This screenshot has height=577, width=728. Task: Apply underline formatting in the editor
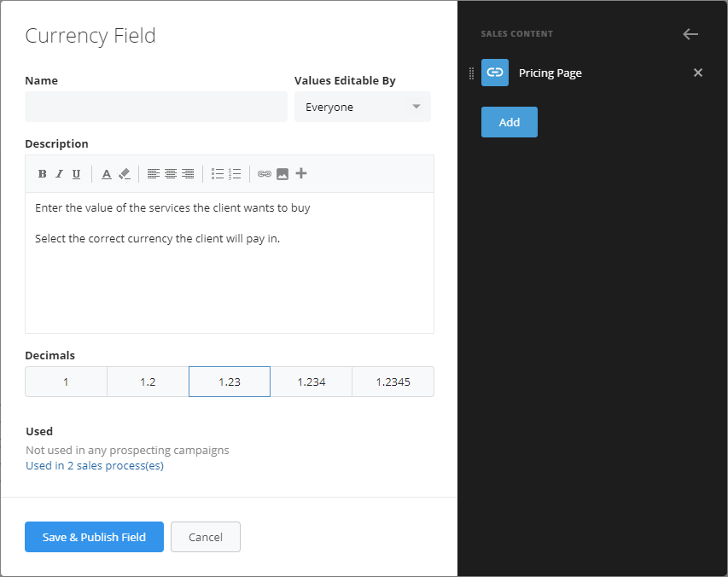76,173
